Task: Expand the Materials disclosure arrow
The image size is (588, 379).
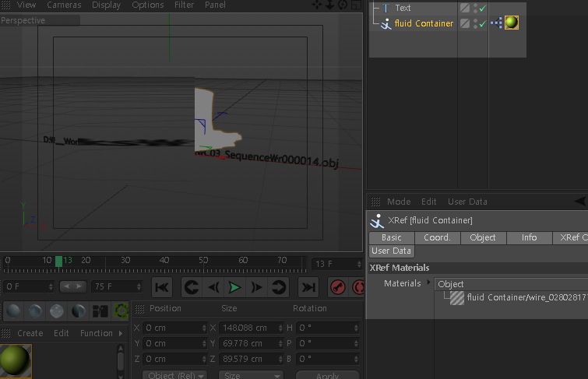Action: [428, 283]
